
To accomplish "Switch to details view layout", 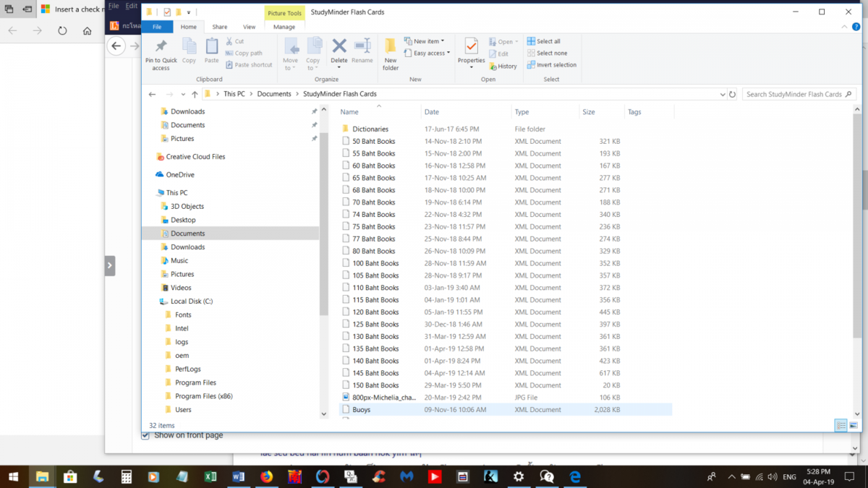I will point(841,426).
